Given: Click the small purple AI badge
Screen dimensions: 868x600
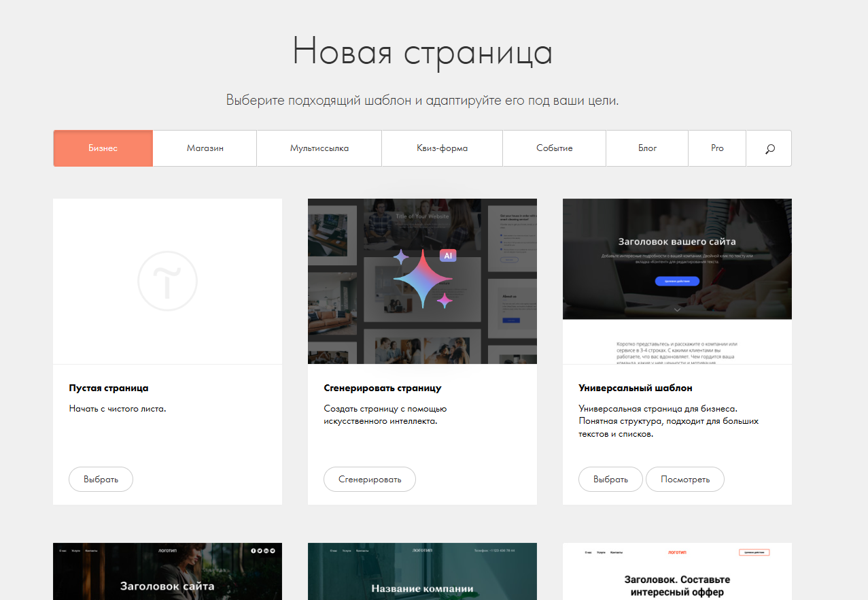Looking at the screenshot, I should point(447,256).
